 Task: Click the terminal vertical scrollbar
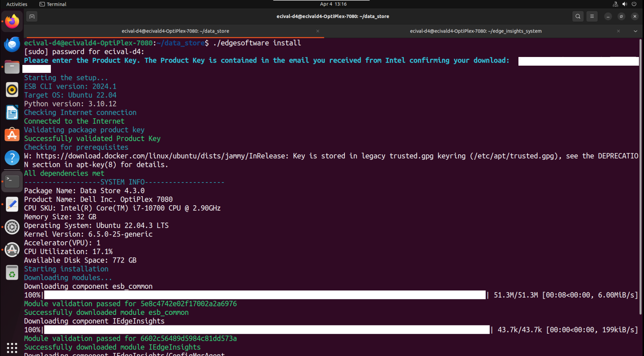640,176
